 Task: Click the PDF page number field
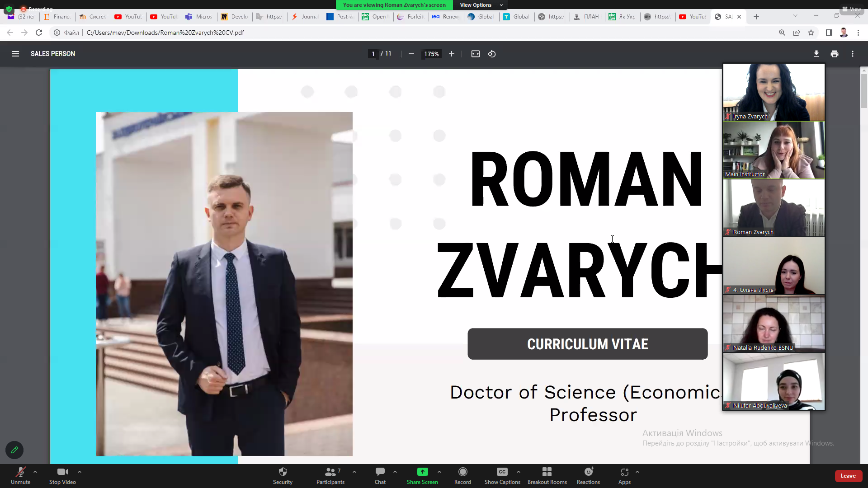coord(373,54)
